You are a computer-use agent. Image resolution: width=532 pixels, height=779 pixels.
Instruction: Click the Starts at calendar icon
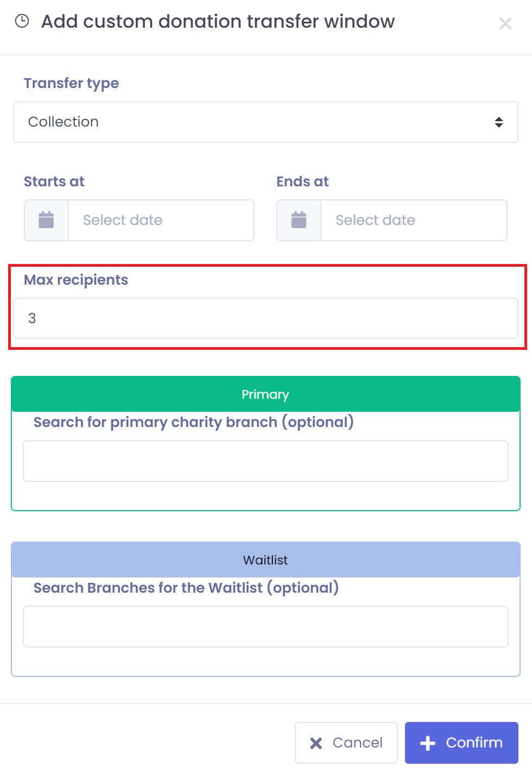(x=46, y=220)
